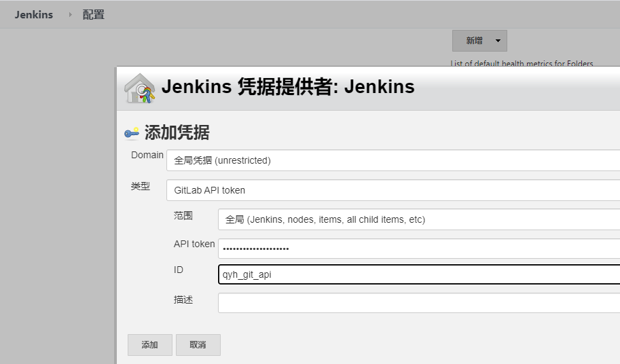Click the 范围 label
The width and height of the screenshot is (620, 364).
(183, 215)
